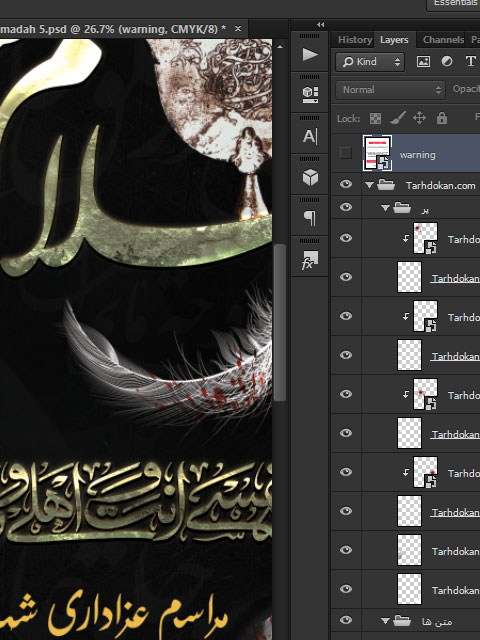Open the Kind filter dropdown
This screenshot has width=480, height=640.
370,62
